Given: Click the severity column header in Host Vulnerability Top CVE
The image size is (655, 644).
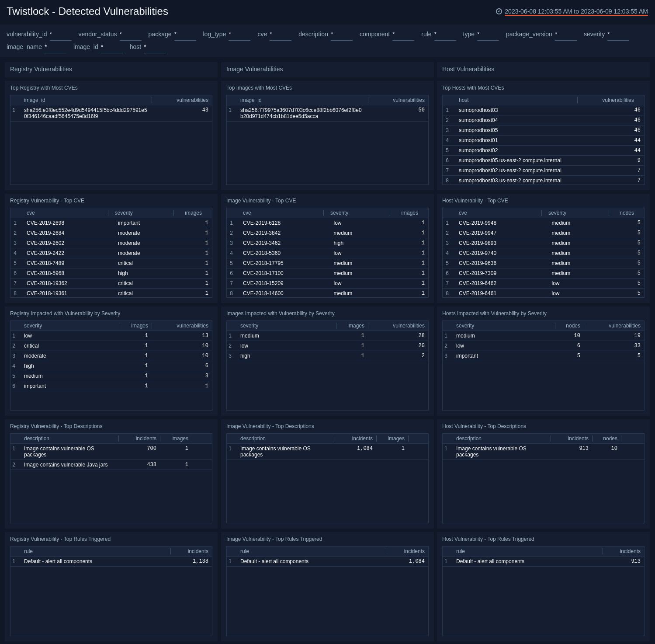Looking at the screenshot, I should 557,213.
